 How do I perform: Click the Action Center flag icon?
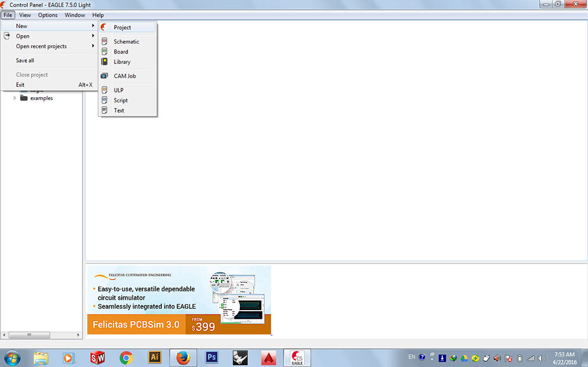pos(508,358)
